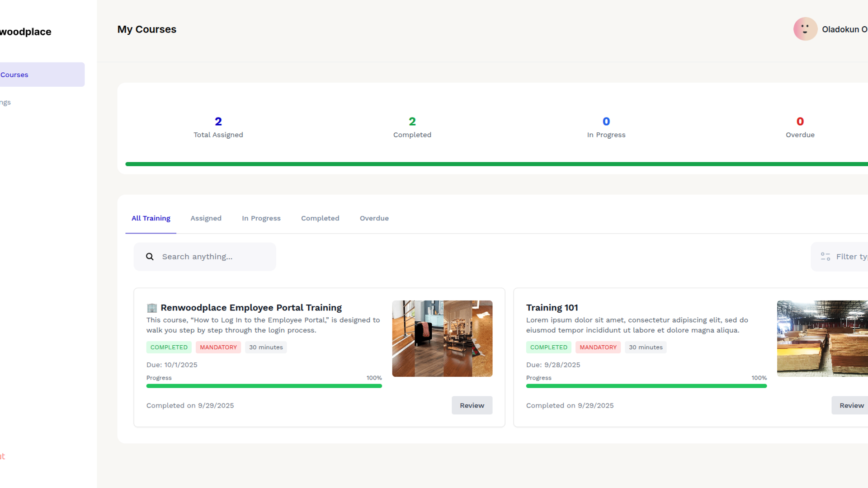Select the Overdue tab

pyautogui.click(x=374, y=218)
